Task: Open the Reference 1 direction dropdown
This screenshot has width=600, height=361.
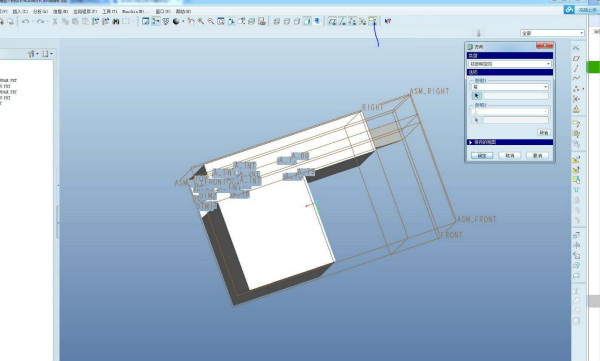Action: point(510,87)
